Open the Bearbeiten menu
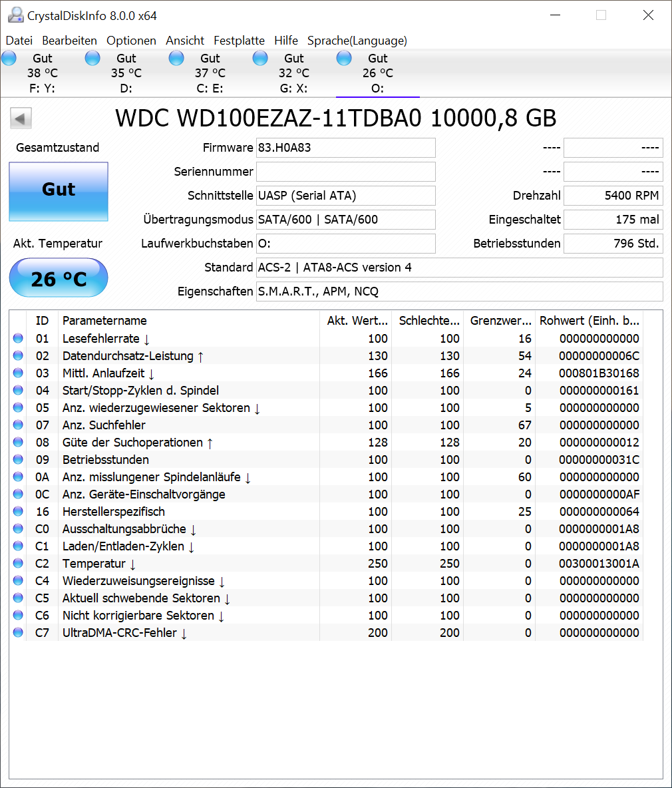Image resolution: width=672 pixels, height=788 pixels. coord(69,41)
